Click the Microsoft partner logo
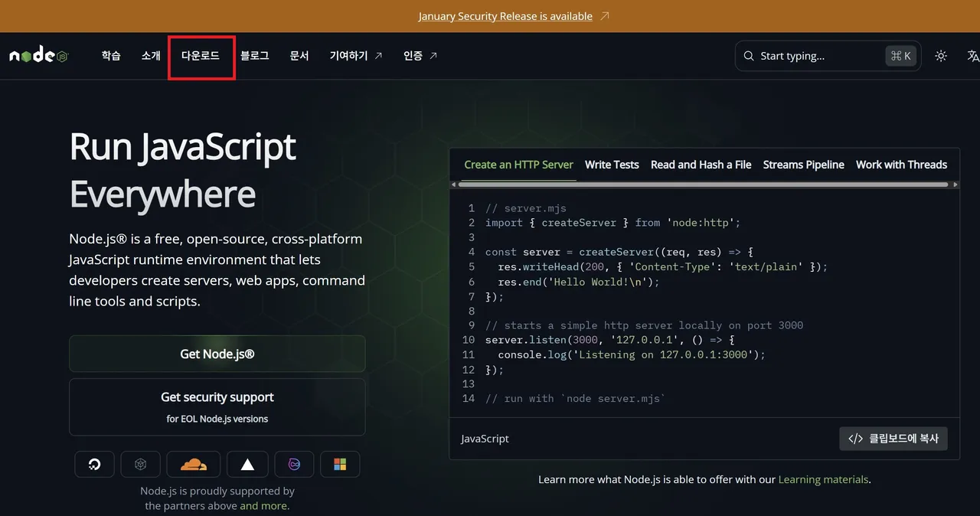Viewport: 980px width, 516px height. [x=340, y=464]
